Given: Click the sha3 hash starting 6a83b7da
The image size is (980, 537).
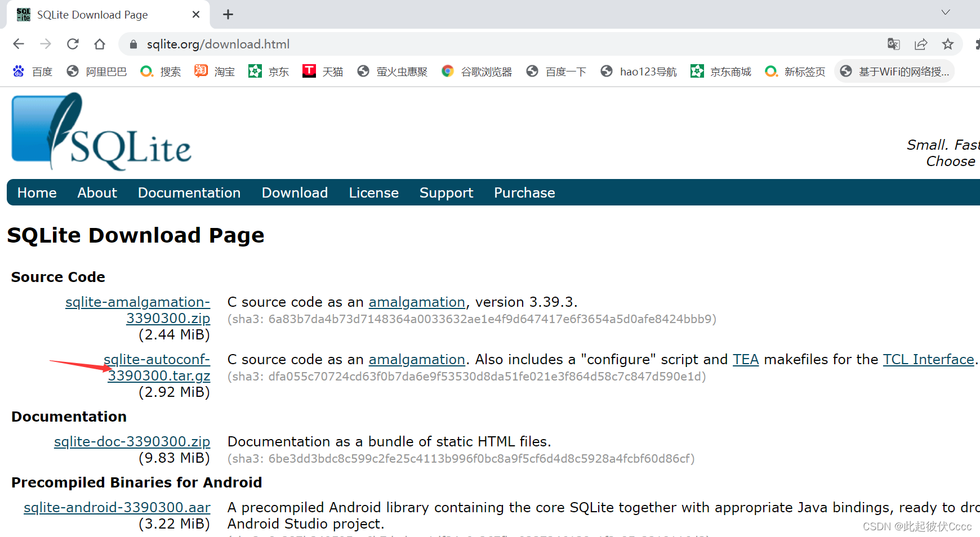Looking at the screenshot, I should point(472,319).
